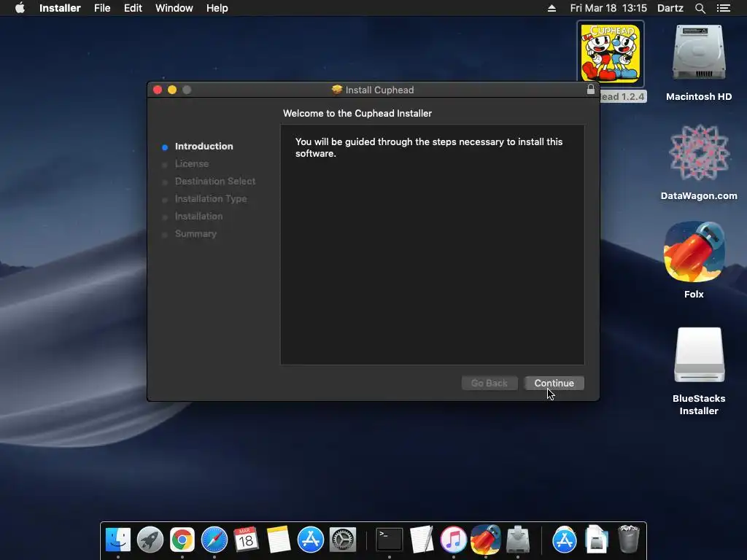Click Dartz user name in menu bar
This screenshot has height=560, width=747.
pyautogui.click(x=670, y=8)
